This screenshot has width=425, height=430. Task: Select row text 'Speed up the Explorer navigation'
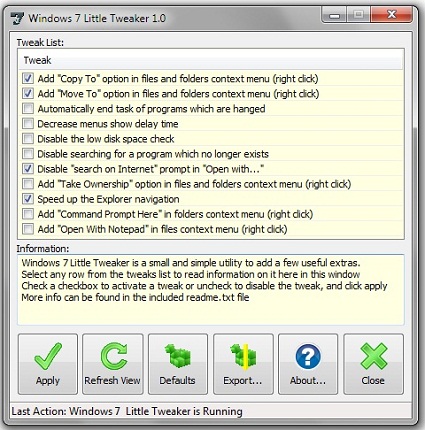(x=108, y=199)
